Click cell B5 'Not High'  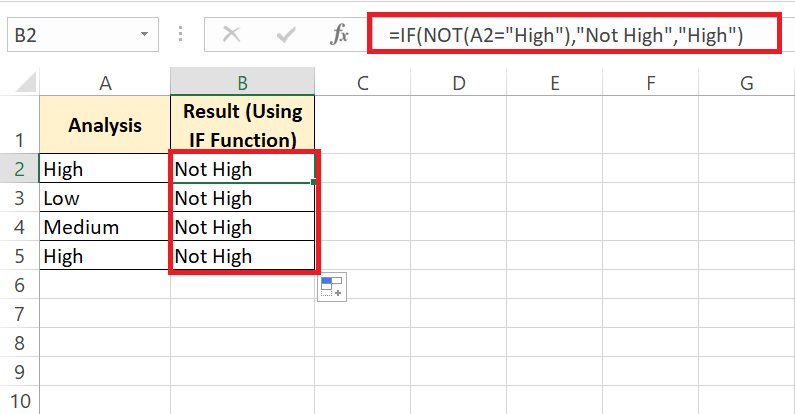click(242, 255)
